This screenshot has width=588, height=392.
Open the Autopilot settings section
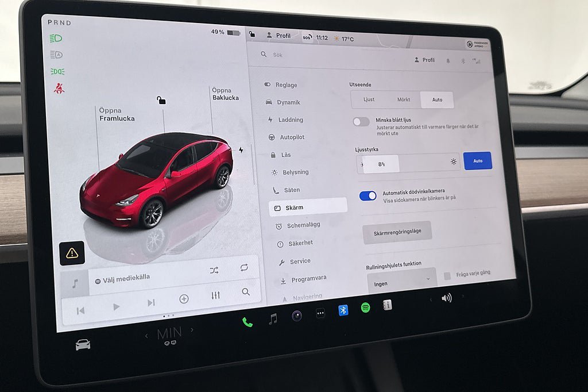pos(291,137)
